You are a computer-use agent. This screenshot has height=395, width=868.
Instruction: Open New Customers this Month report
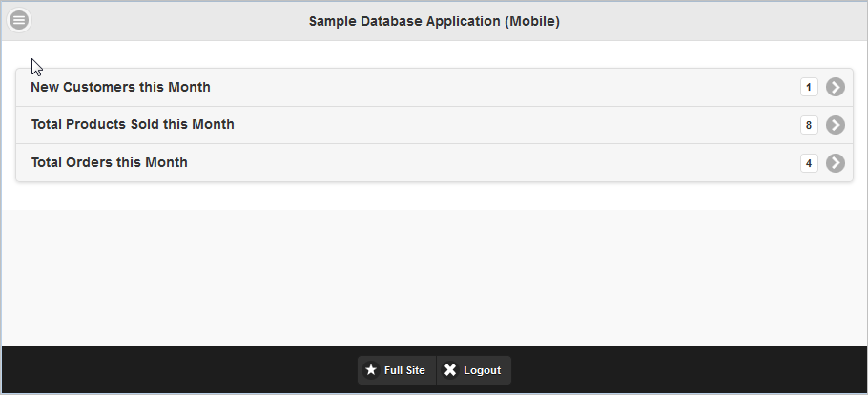(121, 88)
